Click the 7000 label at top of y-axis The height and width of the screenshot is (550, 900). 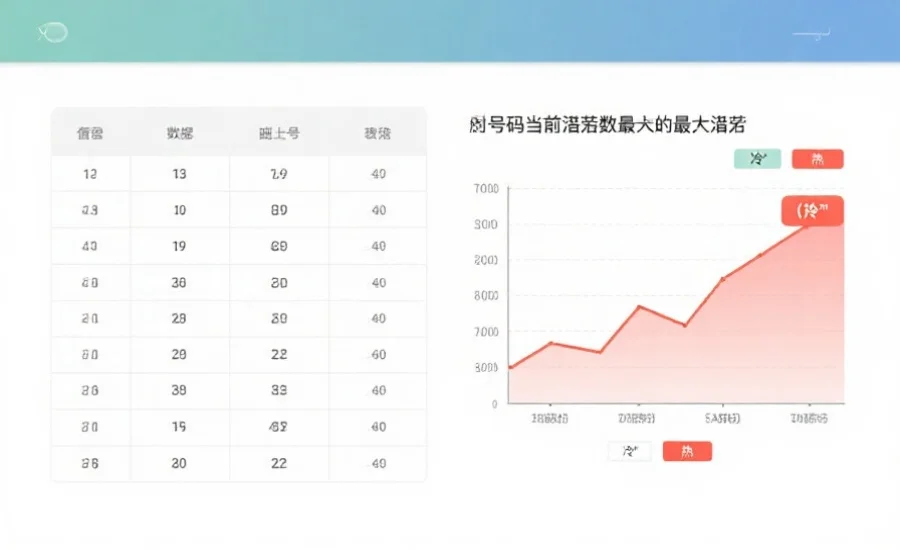coord(486,189)
